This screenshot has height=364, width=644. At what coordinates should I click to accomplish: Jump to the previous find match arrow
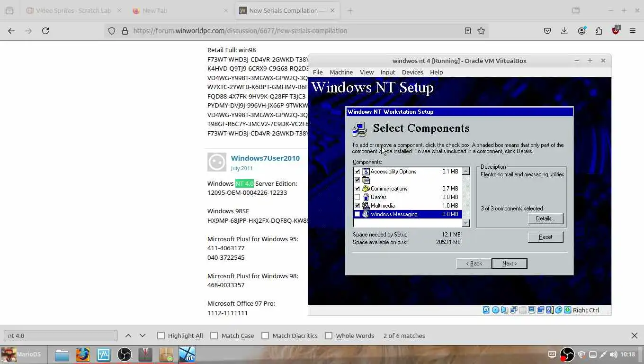coord(128,336)
